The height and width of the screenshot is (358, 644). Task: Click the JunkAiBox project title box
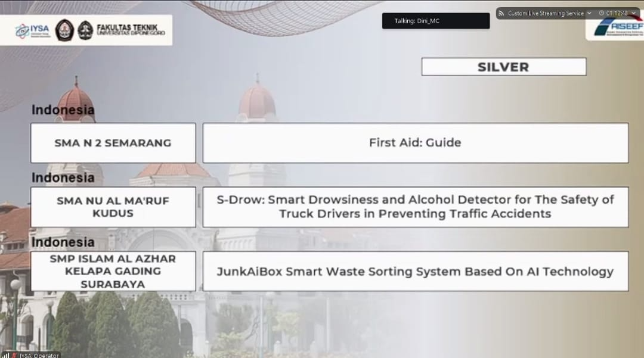[415, 271]
